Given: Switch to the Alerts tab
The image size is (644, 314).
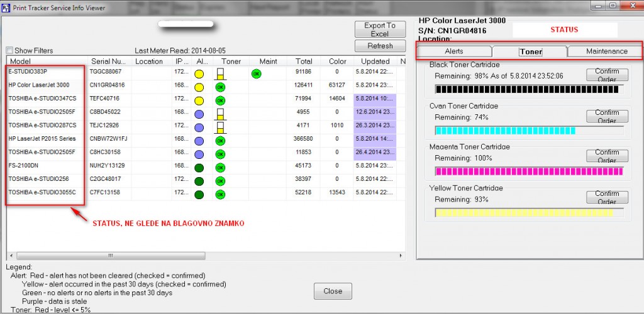Looking at the screenshot, I should [454, 51].
